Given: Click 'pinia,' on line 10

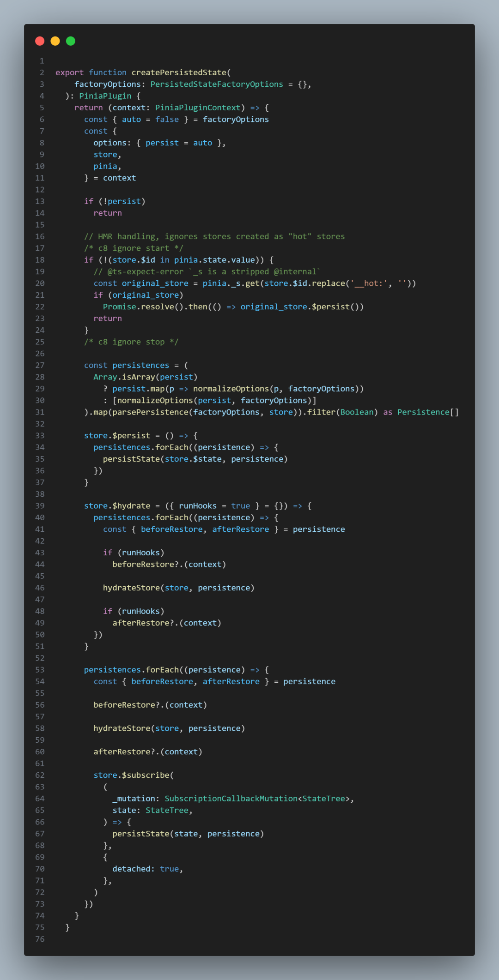Looking at the screenshot, I should coord(108,166).
